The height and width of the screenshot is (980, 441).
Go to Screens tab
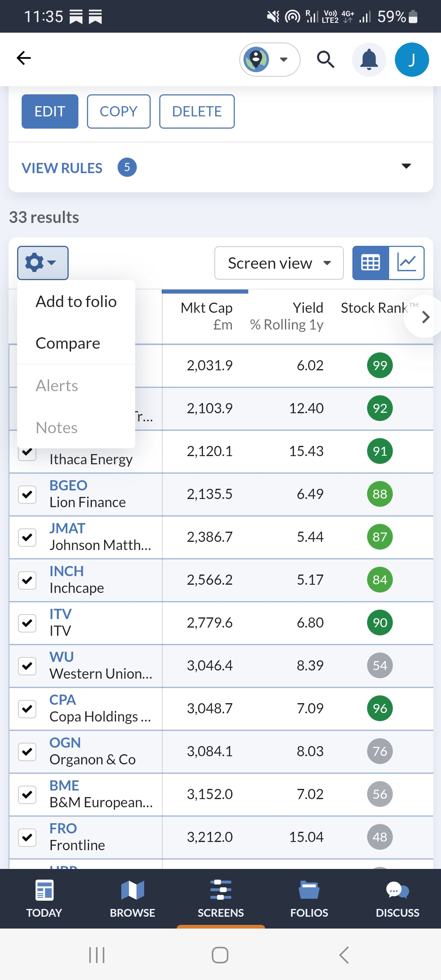click(220, 898)
